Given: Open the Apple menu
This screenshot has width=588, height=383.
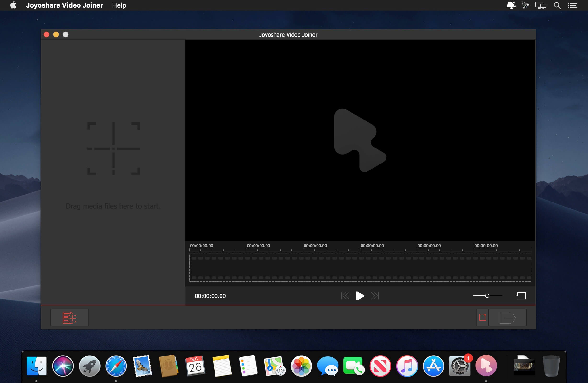Looking at the screenshot, I should [x=13, y=5].
